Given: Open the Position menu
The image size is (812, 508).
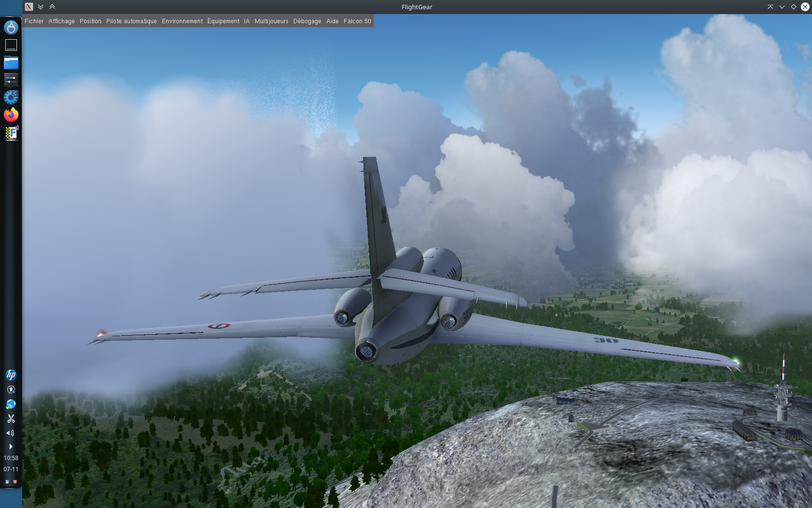Looking at the screenshot, I should [x=90, y=21].
